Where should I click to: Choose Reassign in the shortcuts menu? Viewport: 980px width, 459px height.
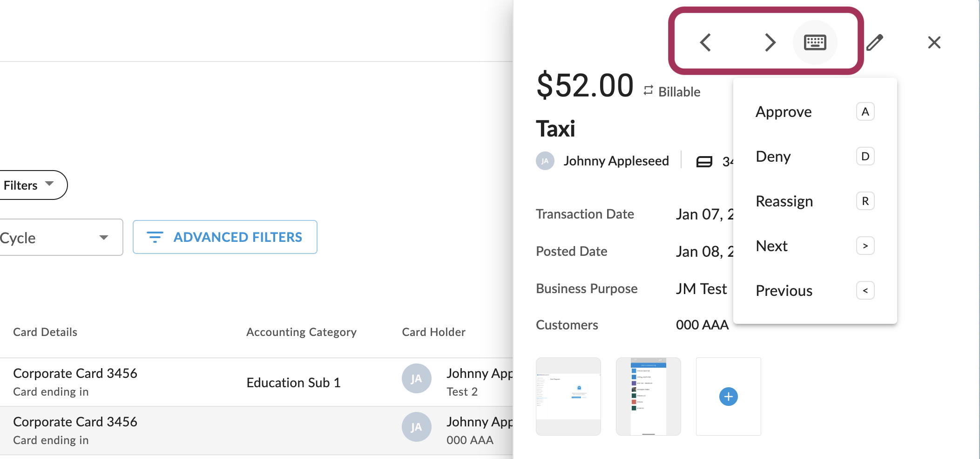pos(815,201)
